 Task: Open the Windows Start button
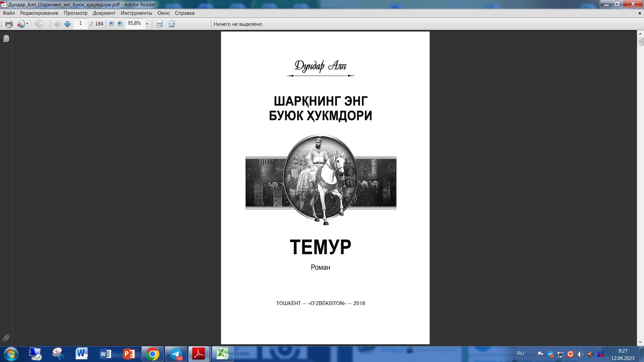[x=11, y=354]
